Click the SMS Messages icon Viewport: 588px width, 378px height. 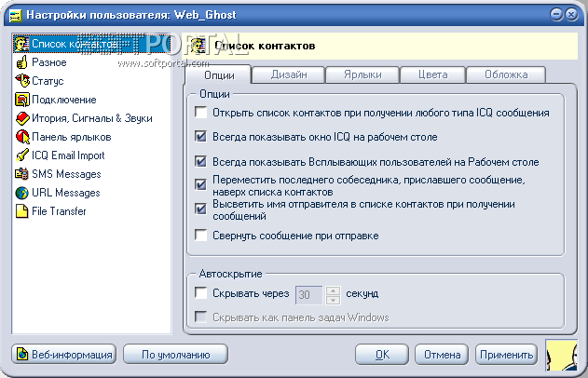21,174
